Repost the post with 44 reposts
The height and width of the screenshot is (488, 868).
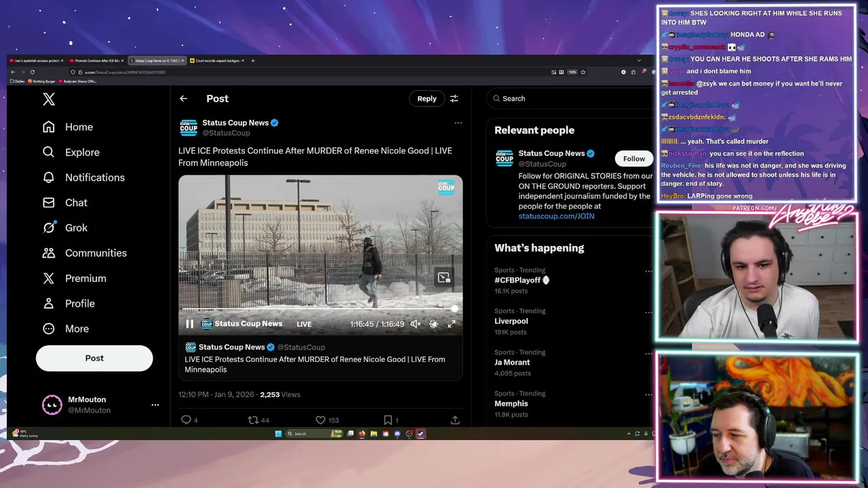(x=258, y=420)
